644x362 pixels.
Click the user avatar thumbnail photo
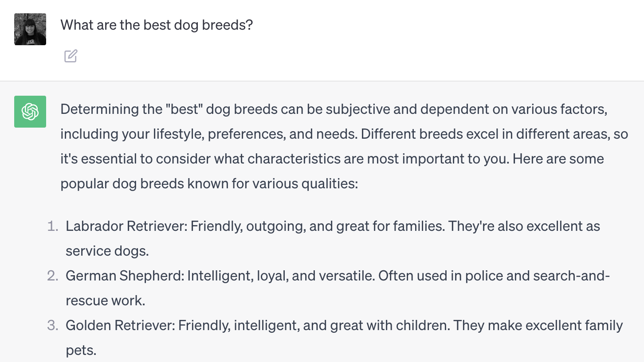point(30,29)
